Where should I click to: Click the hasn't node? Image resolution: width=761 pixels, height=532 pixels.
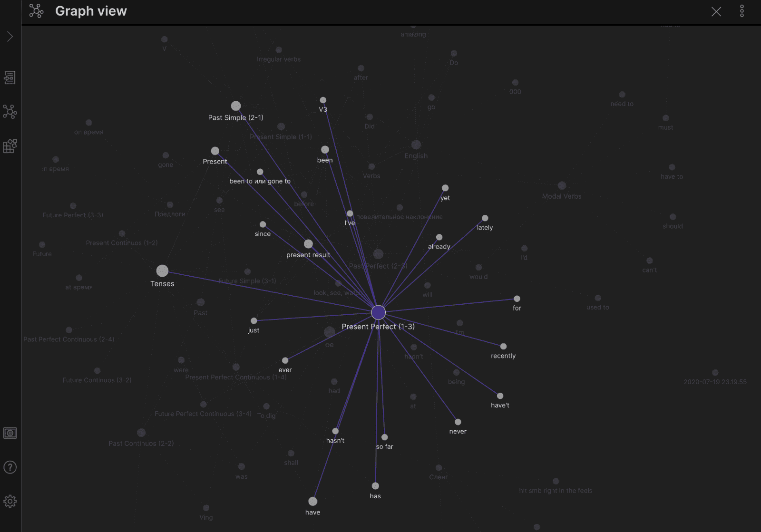[335, 431]
